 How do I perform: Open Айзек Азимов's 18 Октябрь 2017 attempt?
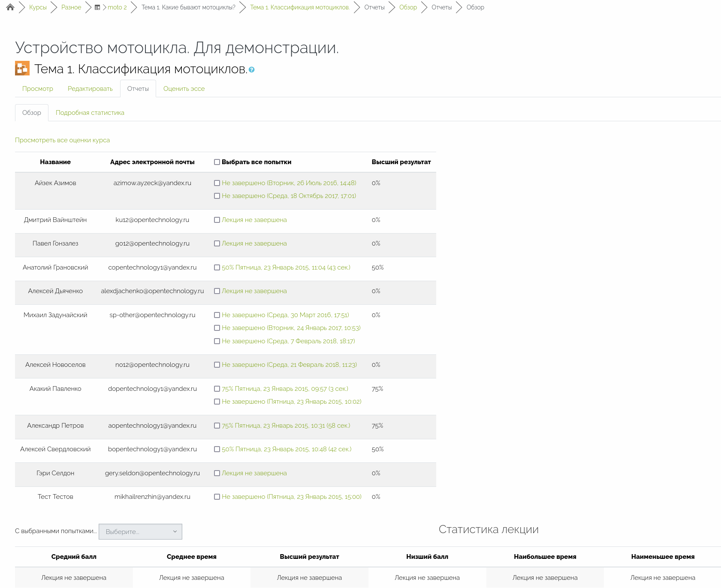click(289, 196)
